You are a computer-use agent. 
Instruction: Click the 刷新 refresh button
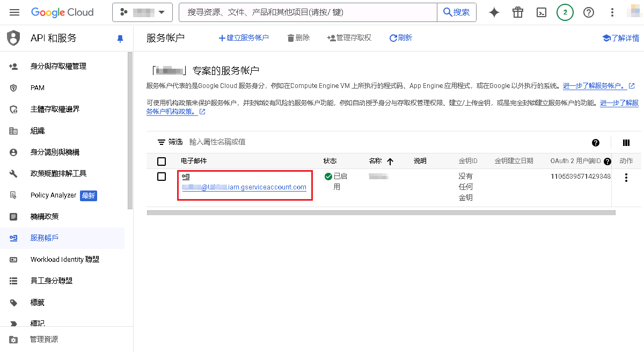(x=401, y=38)
